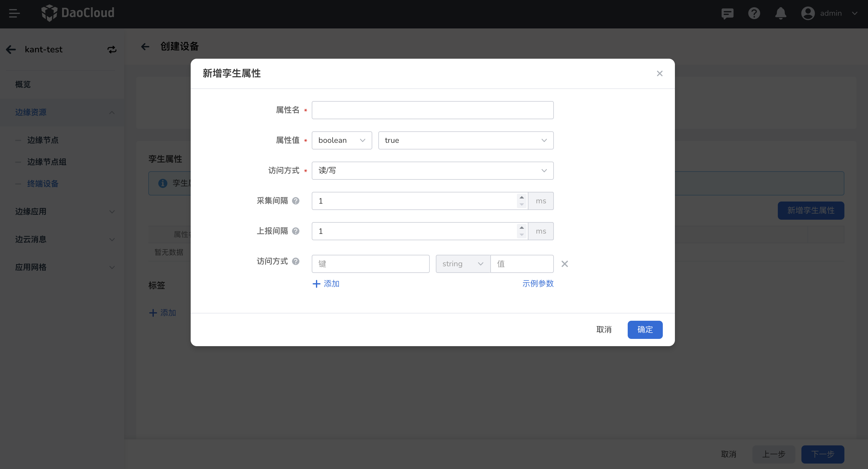This screenshot has height=469, width=868.
Task: Increase the 采集间隔 value
Action: [521, 198]
